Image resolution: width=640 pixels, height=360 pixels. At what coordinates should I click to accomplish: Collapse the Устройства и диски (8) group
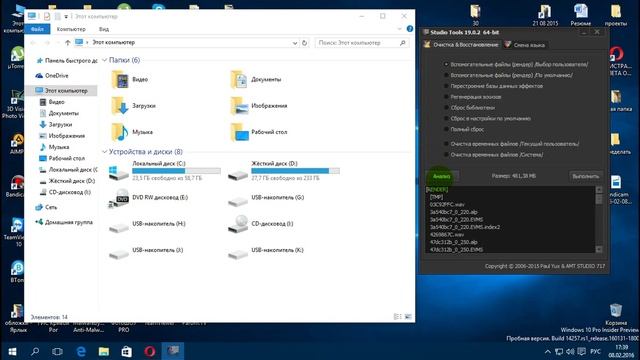coord(104,151)
